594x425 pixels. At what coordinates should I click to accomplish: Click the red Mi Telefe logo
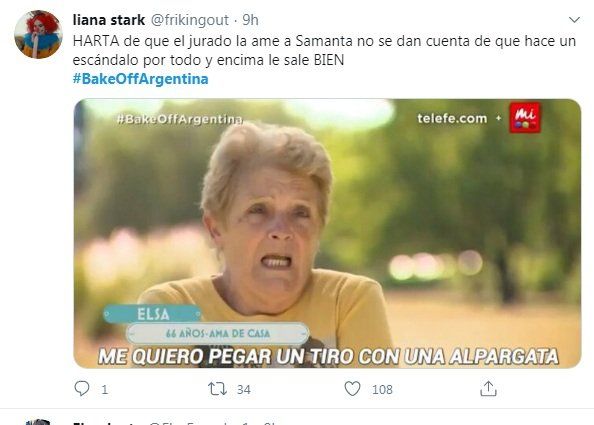[x=524, y=118]
